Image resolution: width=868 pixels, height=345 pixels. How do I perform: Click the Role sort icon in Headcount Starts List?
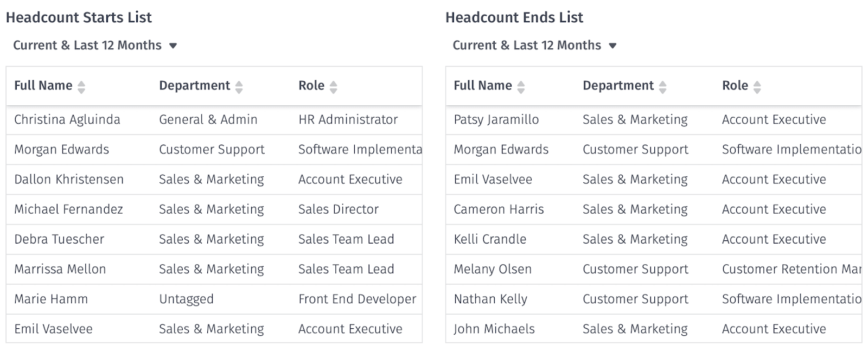tap(333, 86)
